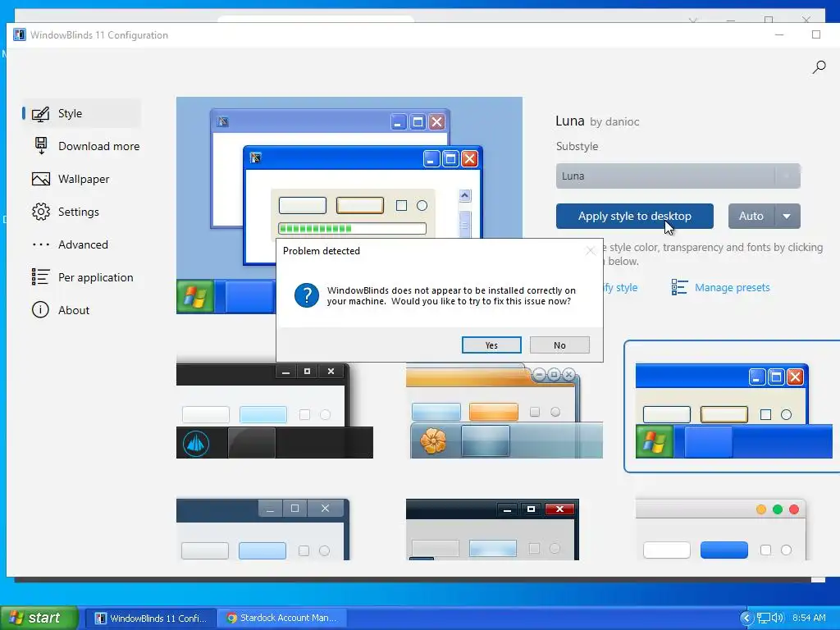Open Manage presets link
Viewport: 840px width, 630px height.
tap(732, 288)
